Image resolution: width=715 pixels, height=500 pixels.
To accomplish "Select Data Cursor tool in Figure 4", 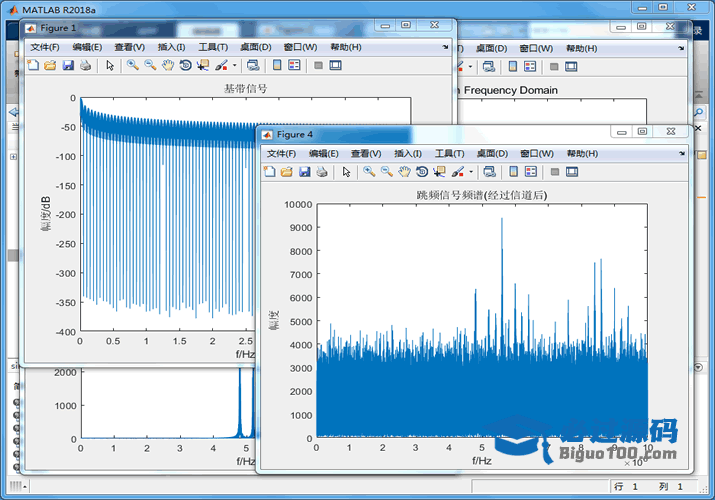I will click(440, 172).
